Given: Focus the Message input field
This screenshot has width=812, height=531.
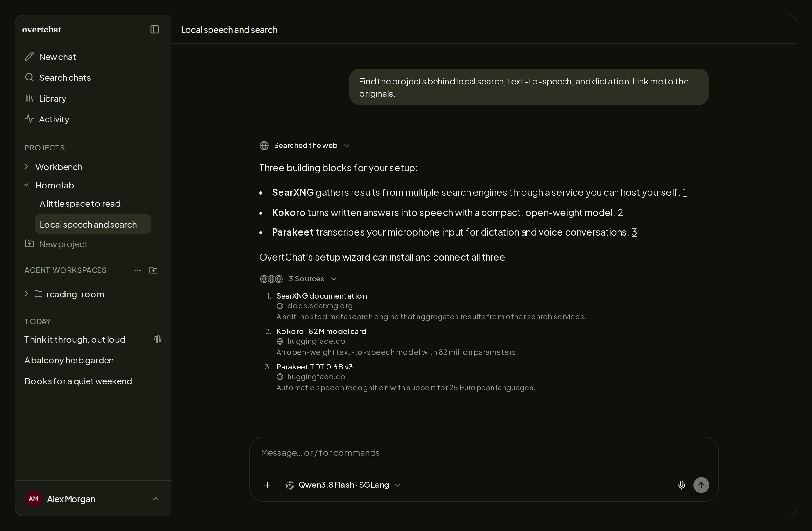Looking at the screenshot, I should (484, 453).
